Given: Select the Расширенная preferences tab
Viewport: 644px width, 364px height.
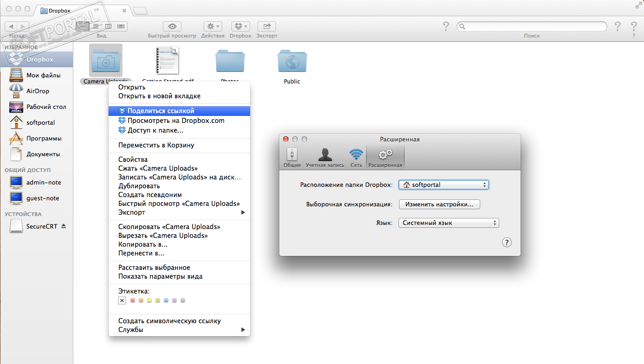Looking at the screenshot, I should (x=385, y=158).
